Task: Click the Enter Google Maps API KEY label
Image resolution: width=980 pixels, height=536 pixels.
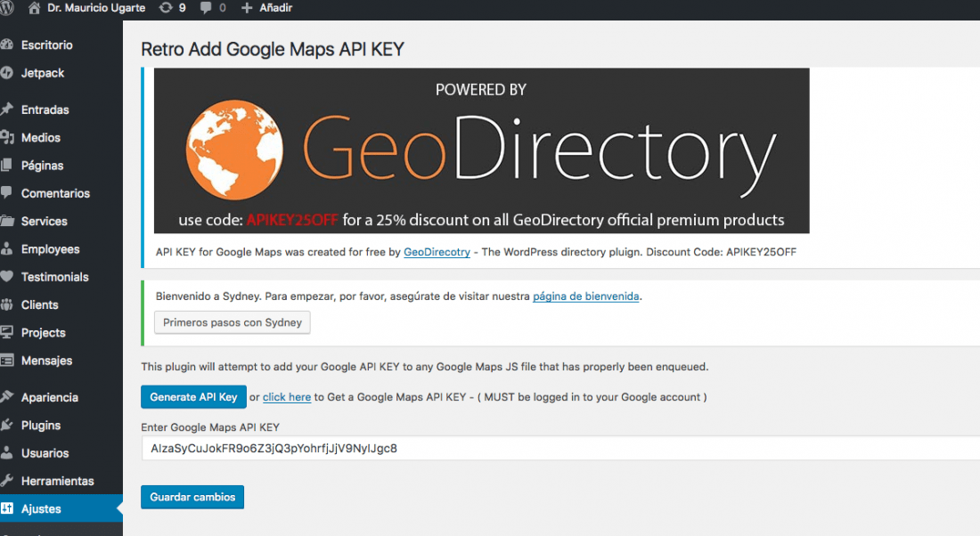Action: tap(210, 427)
